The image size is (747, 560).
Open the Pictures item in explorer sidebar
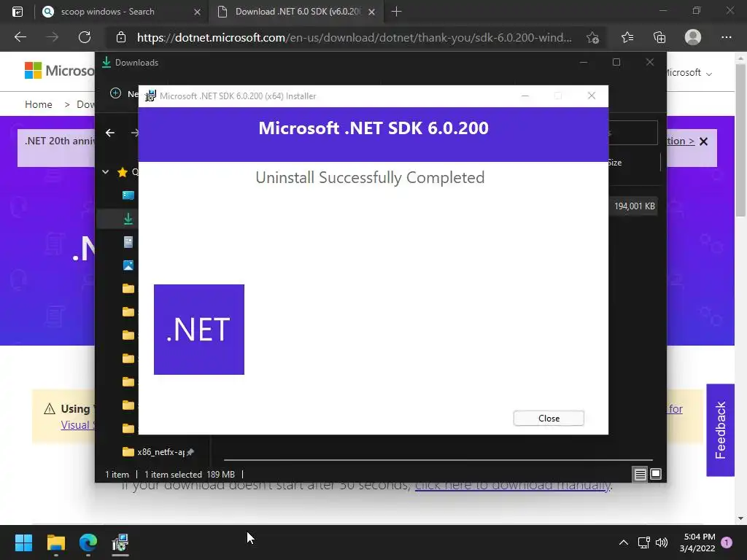tap(128, 265)
